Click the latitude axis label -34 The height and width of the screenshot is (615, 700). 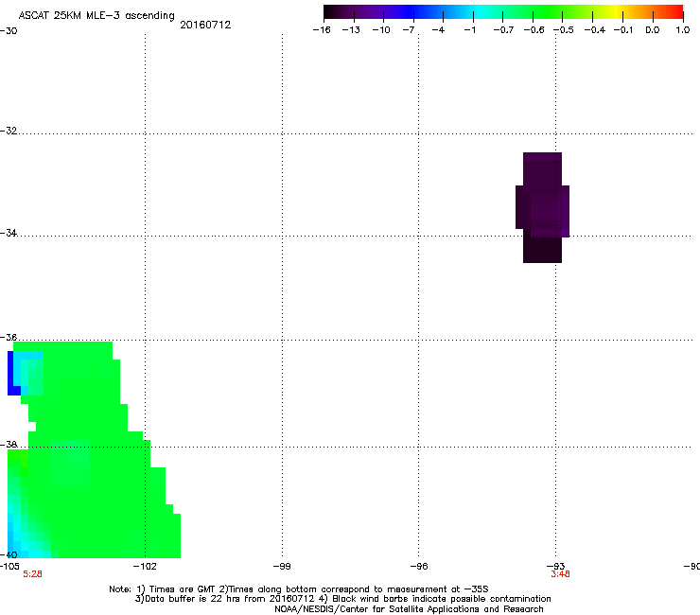[9, 233]
